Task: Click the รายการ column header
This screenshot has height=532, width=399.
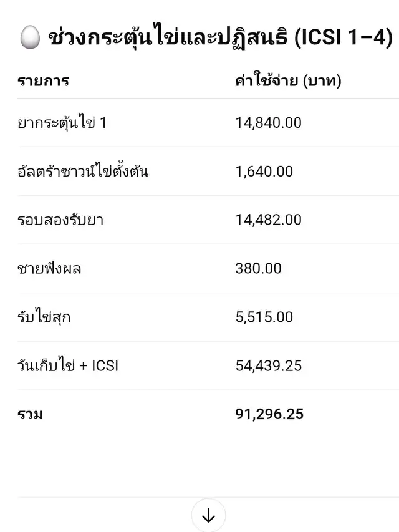Action: point(43,81)
